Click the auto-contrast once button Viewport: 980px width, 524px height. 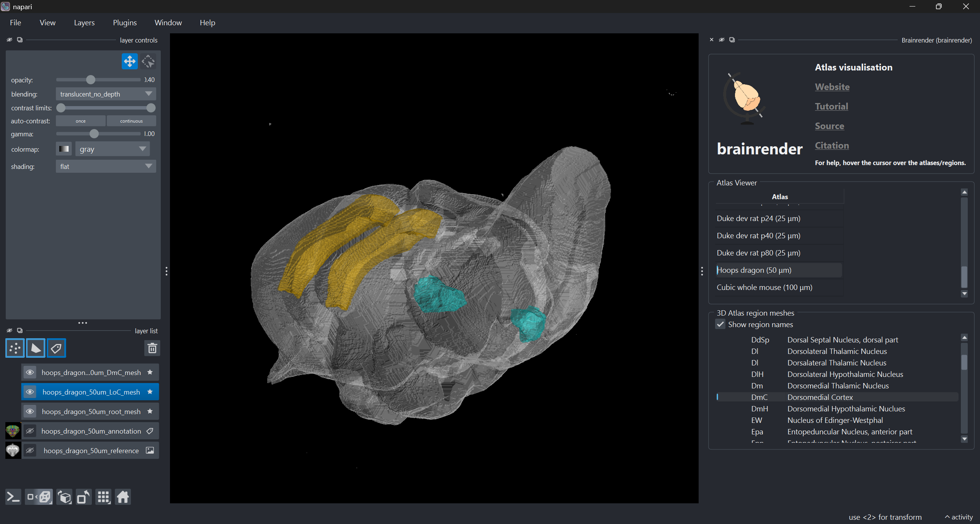(x=80, y=121)
